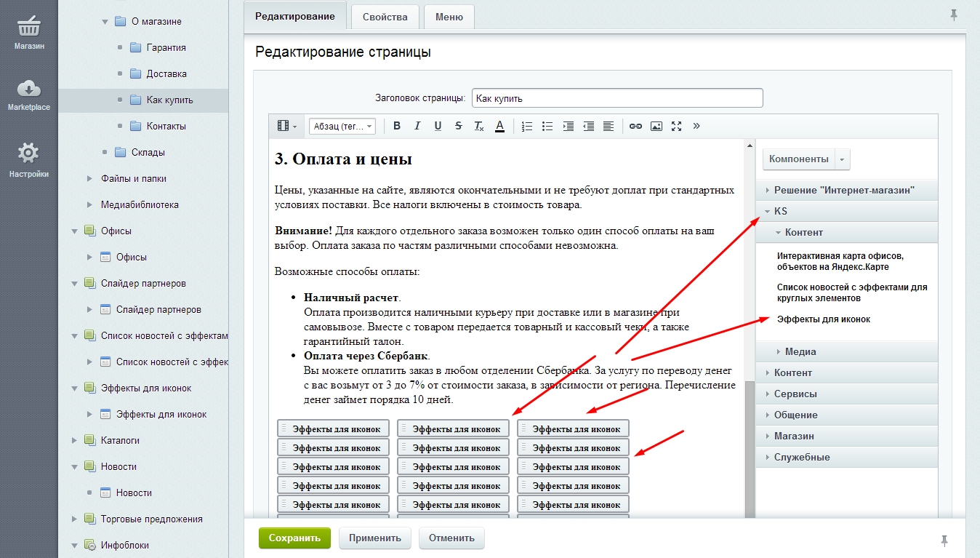Image resolution: width=980 pixels, height=558 pixels.
Task: Collapse the KS component group
Action: click(768, 212)
